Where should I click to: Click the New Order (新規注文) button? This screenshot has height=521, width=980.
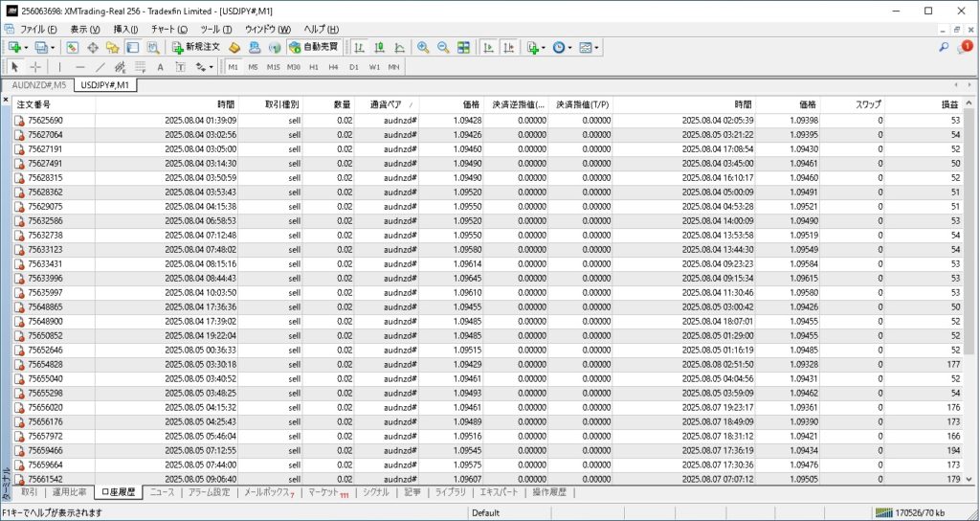(x=196, y=47)
